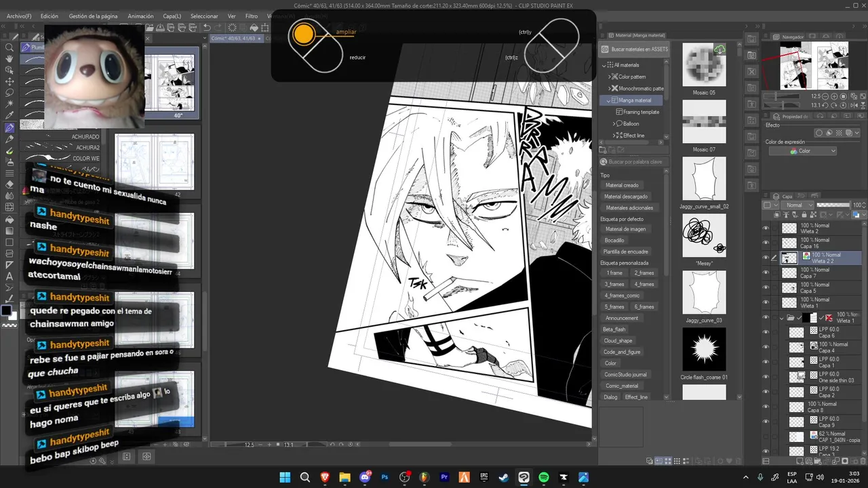Select the Text tool
Screen dimensions: 868x488
pyautogui.click(x=9, y=277)
